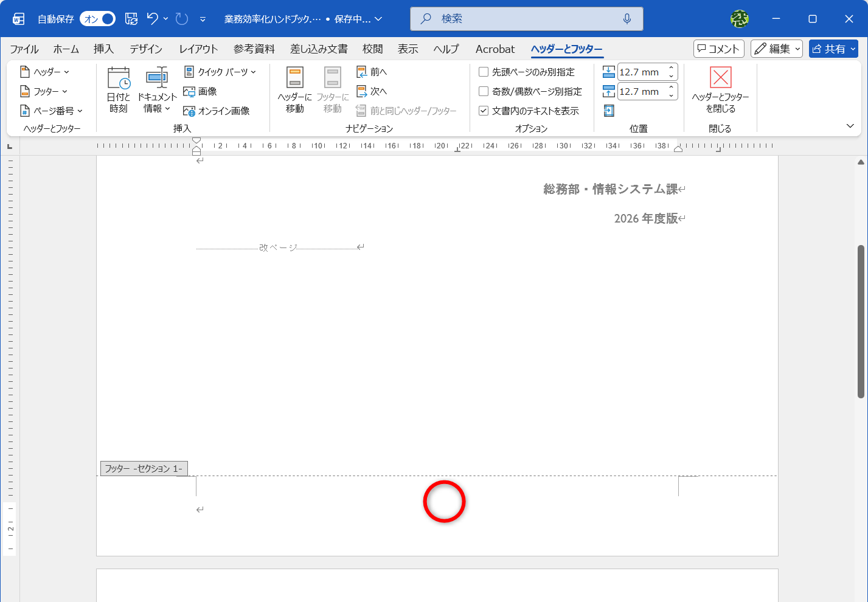Image resolution: width=868 pixels, height=602 pixels.
Task: Switch to the ホーム tab
Action: click(66, 49)
